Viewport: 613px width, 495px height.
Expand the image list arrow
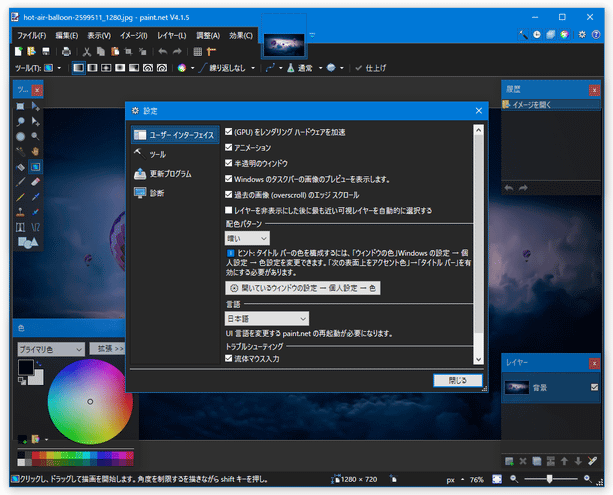(x=312, y=35)
